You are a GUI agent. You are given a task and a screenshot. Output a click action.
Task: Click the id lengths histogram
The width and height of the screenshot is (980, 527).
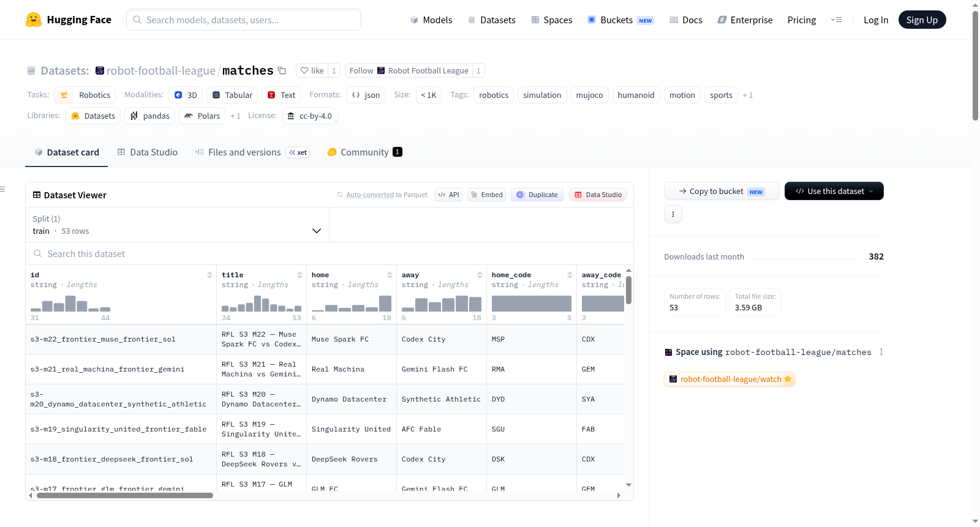(70, 304)
